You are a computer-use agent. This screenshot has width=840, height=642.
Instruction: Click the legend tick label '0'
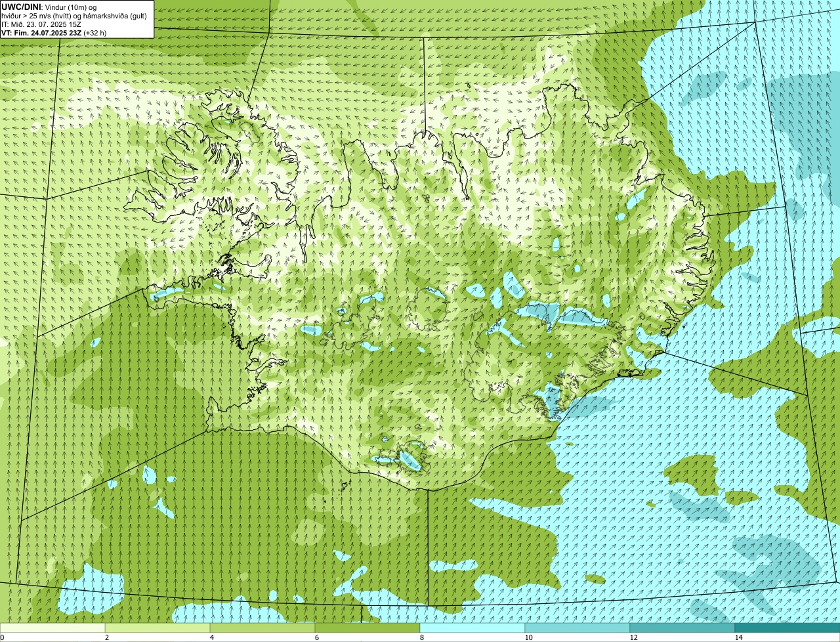(x=2, y=637)
